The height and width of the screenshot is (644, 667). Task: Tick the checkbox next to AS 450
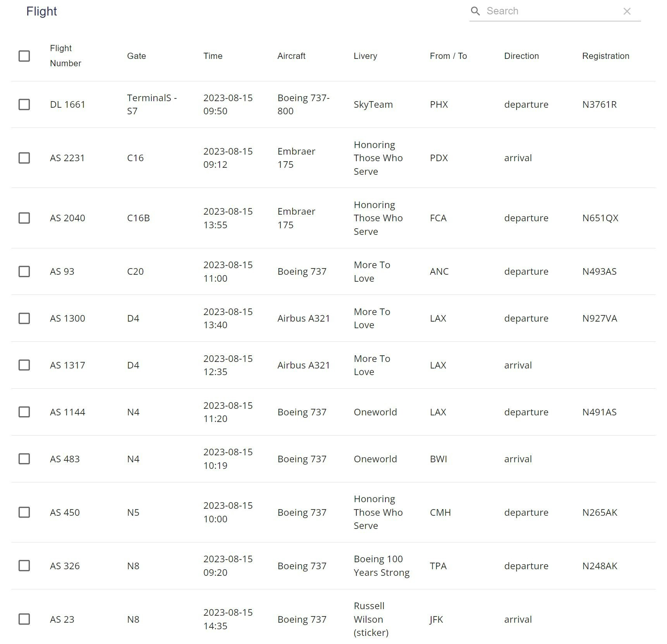point(24,513)
